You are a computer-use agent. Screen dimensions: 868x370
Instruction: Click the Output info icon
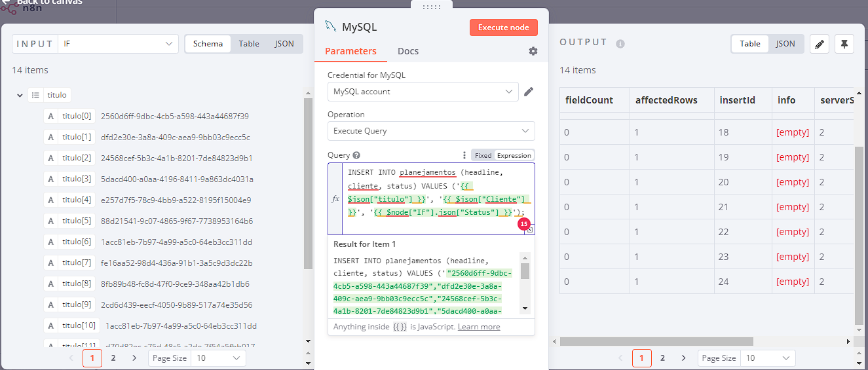coord(620,44)
